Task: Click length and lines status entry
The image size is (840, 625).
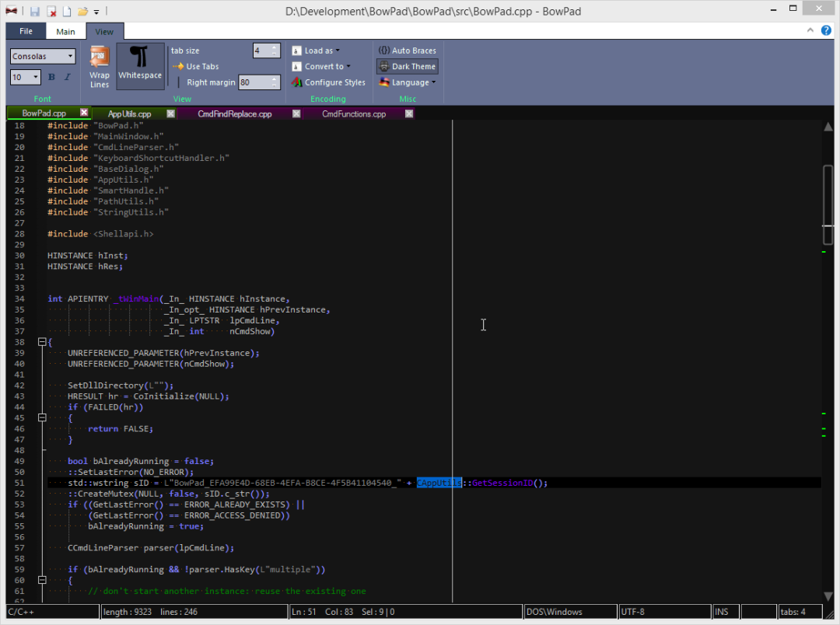Action: [194, 612]
